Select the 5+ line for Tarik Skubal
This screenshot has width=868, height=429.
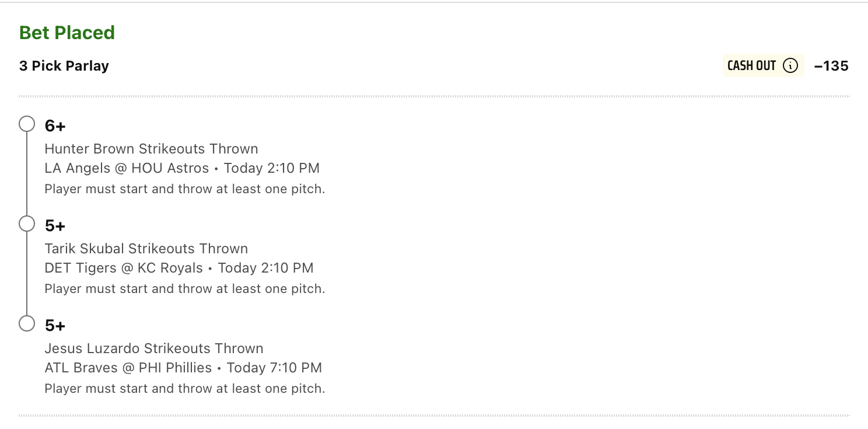pos(55,225)
